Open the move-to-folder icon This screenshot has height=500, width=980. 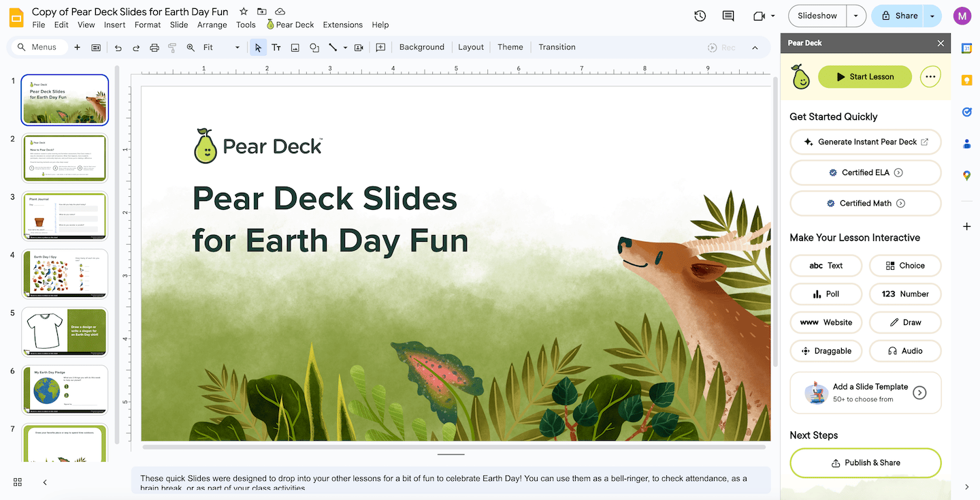click(262, 12)
